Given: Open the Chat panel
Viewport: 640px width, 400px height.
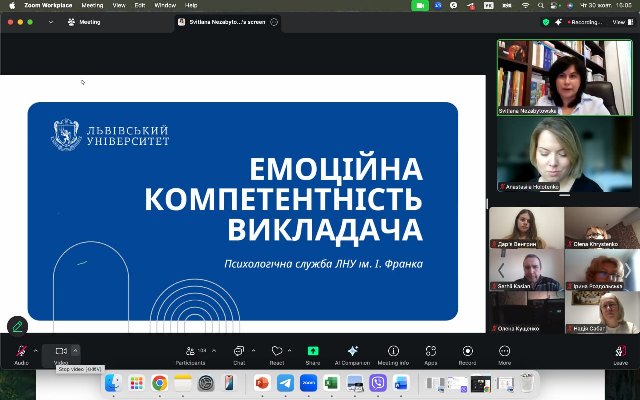Looking at the screenshot, I should (239, 352).
